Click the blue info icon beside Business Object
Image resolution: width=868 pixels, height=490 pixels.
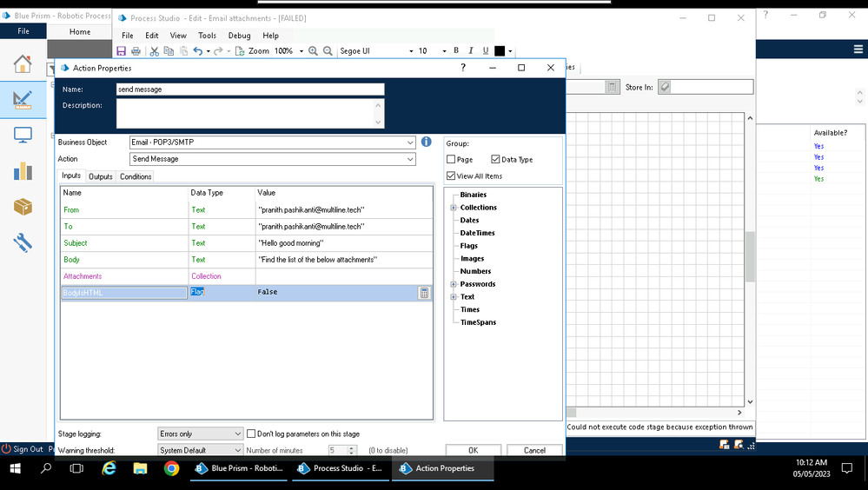(426, 142)
